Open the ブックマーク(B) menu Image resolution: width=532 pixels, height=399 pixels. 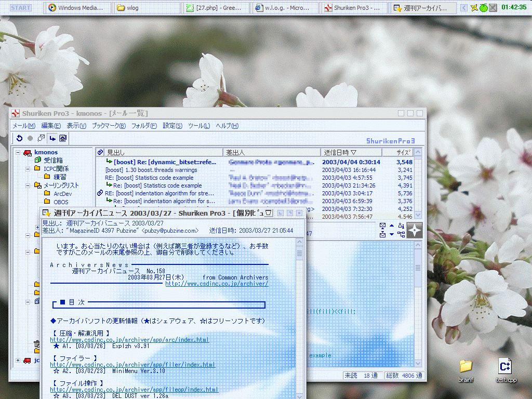coord(109,126)
